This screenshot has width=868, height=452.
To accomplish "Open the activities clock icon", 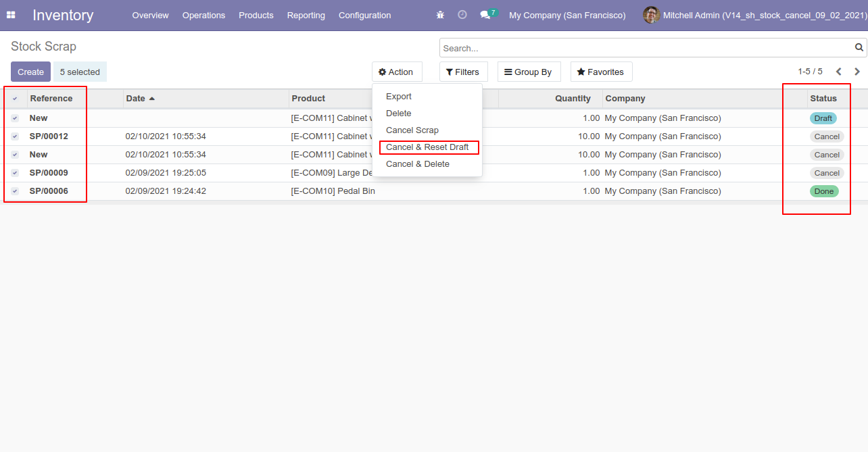I will pyautogui.click(x=462, y=15).
